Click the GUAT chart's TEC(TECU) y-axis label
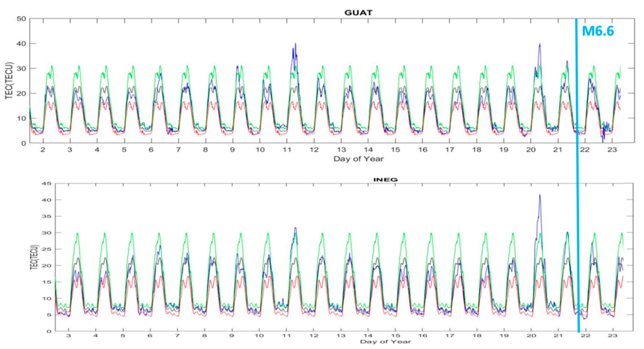The image size is (644, 349). click(9, 81)
